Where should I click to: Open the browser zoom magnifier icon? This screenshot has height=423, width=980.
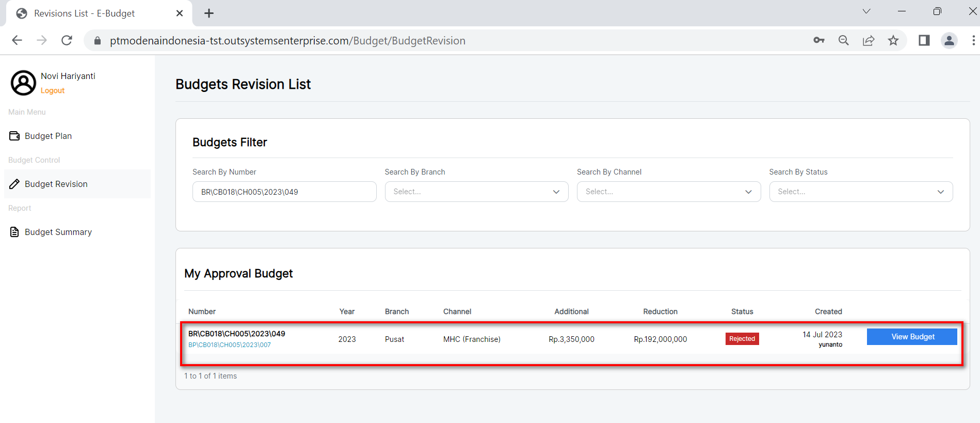[x=844, y=40]
